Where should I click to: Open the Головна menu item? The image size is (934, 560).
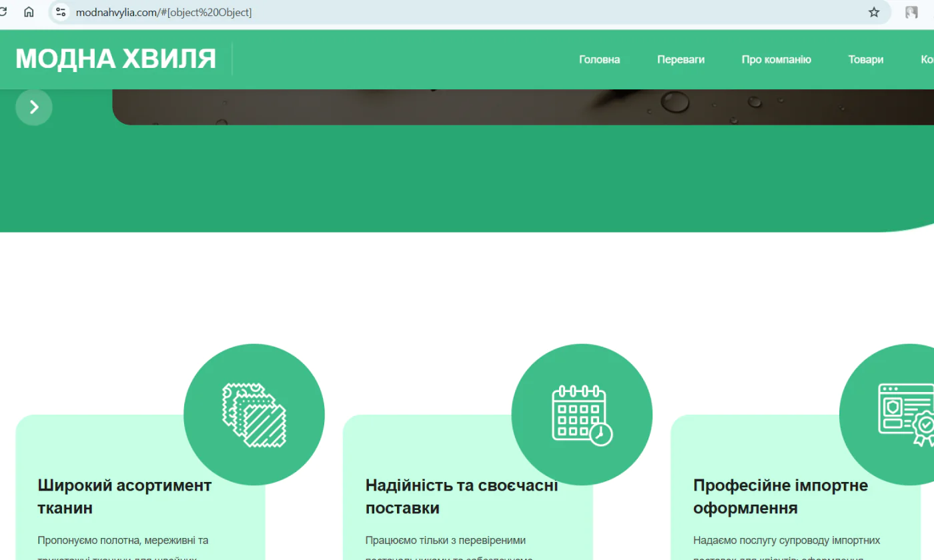click(599, 59)
